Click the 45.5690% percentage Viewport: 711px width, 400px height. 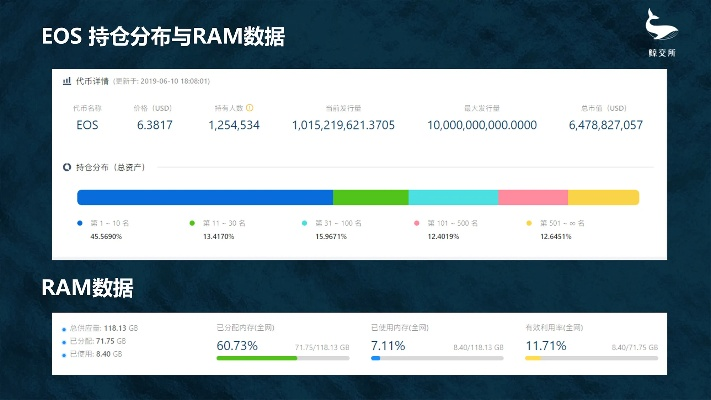106,236
